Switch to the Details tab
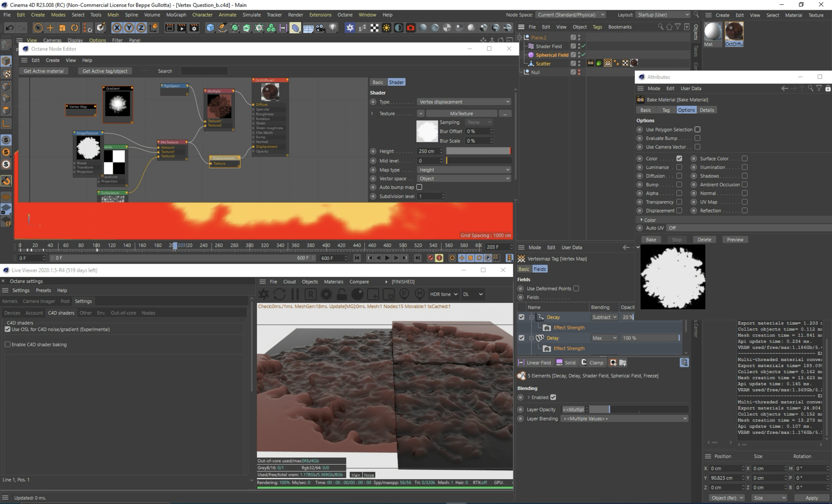Screen dimensions: 832x504 (707, 110)
